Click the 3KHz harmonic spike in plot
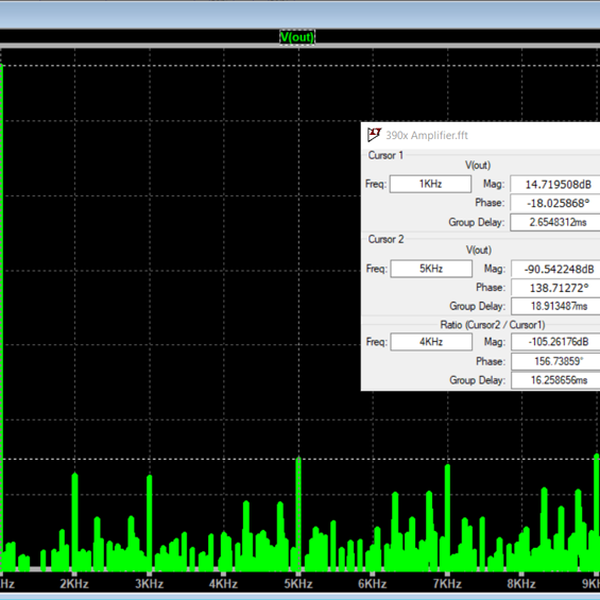The image size is (600, 600). [x=149, y=515]
